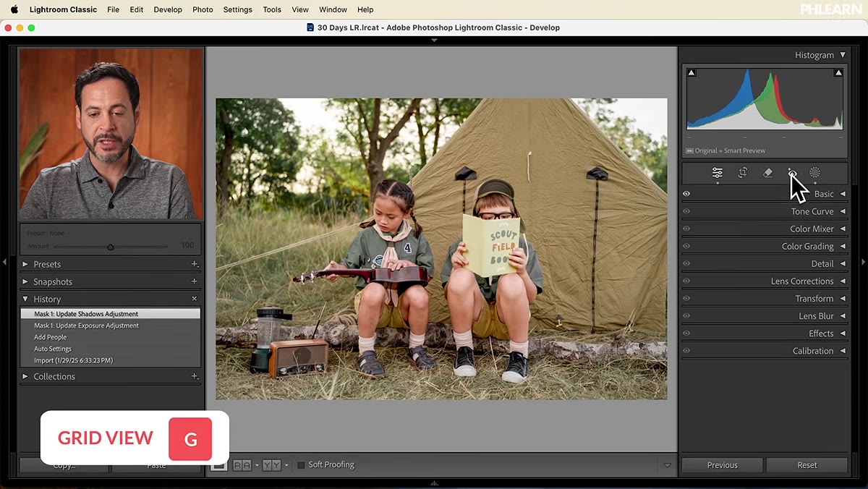This screenshot has width=868, height=489.
Task: Expand the Snapshots panel
Action: coord(25,281)
